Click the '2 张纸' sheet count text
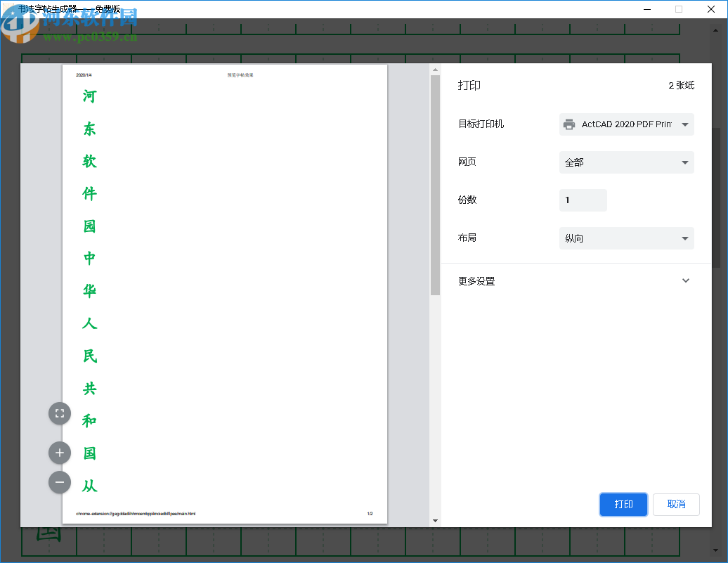The image size is (728, 563). pyautogui.click(x=681, y=86)
